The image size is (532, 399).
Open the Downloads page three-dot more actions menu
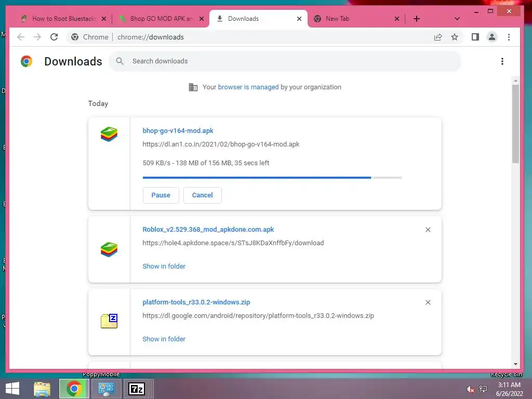tap(502, 61)
